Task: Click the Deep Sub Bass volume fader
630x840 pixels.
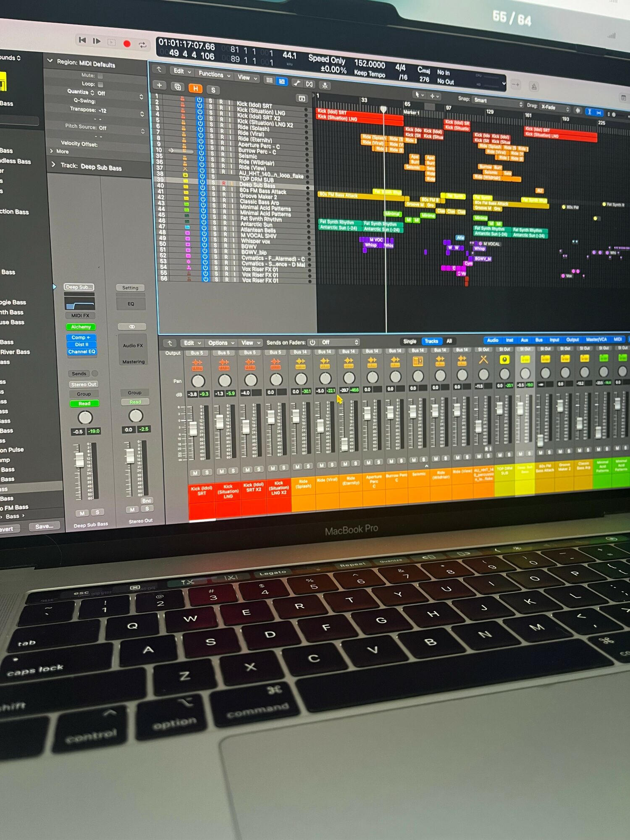Action: (x=79, y=459)
